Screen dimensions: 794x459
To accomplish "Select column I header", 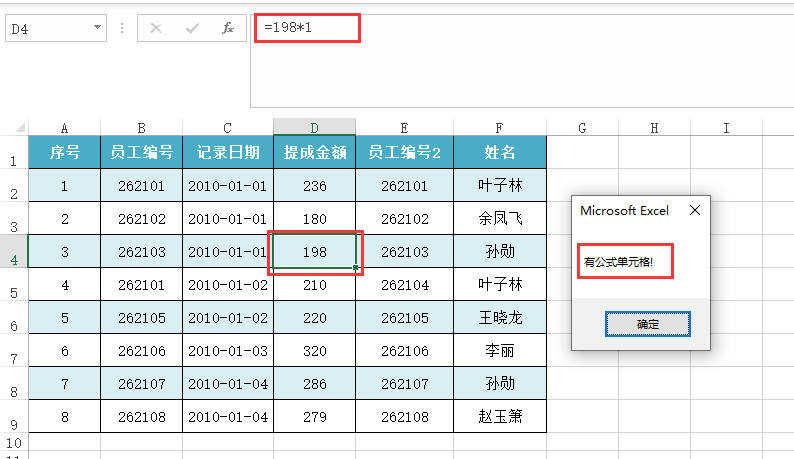I will (726, 128).
